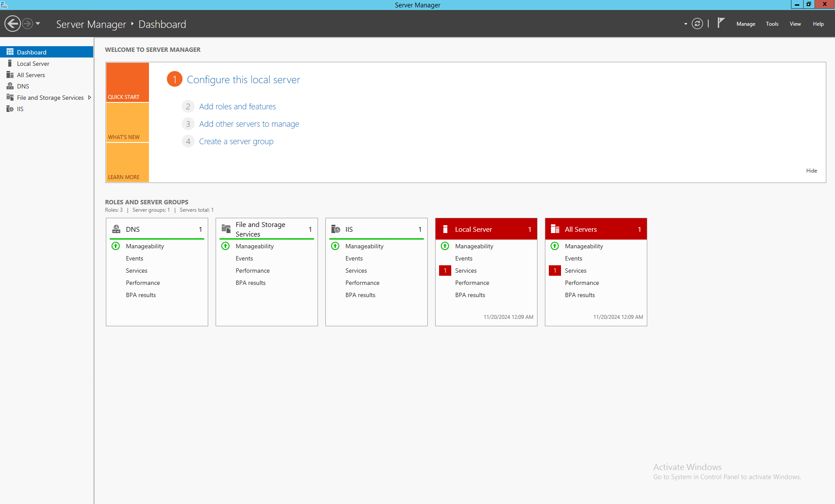Open the What's New tile

128,122
